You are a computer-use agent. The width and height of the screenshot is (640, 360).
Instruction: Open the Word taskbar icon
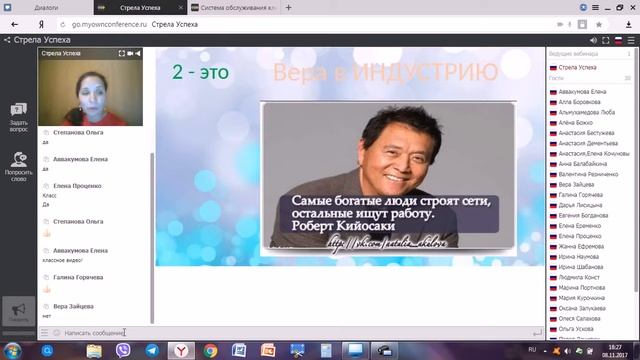point(239,351)
